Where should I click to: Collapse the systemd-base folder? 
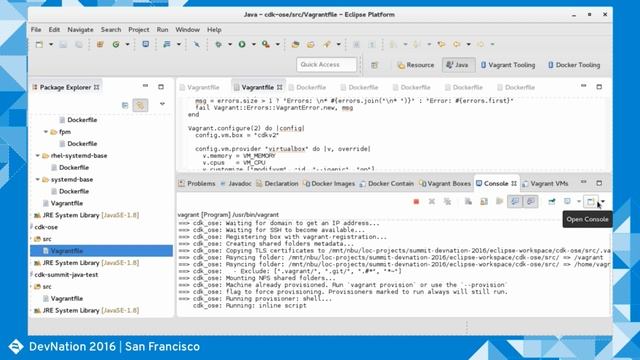38,180
